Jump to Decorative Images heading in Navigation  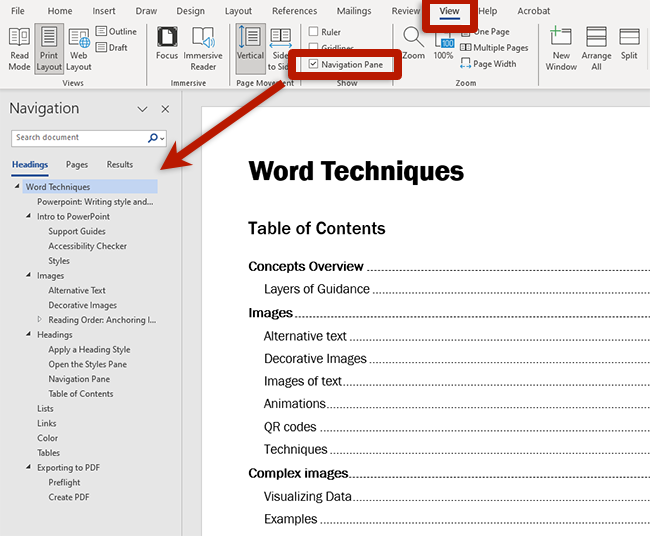point(82,305)
